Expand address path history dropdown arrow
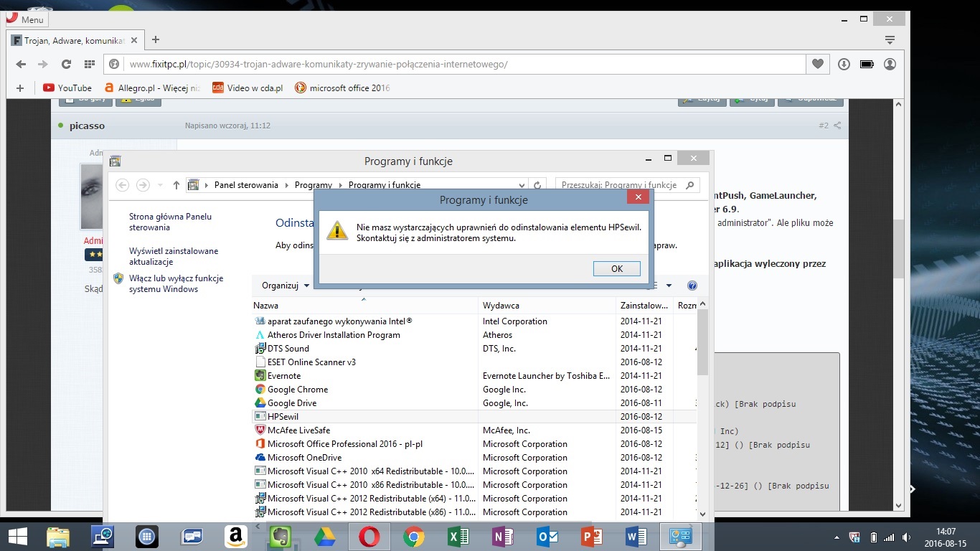Screen dimensions: 980x551 522,184
